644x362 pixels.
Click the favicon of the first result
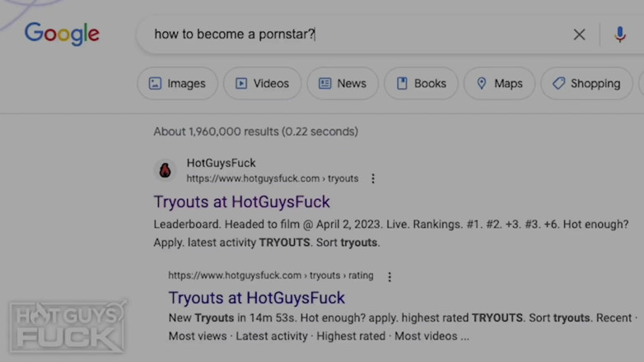[166, 170]
